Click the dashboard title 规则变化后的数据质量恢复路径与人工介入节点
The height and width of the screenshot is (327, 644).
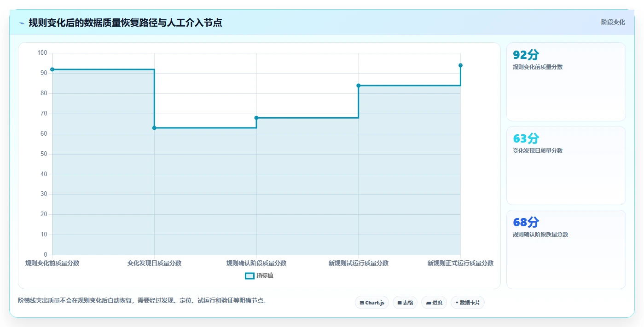[125, 23]
